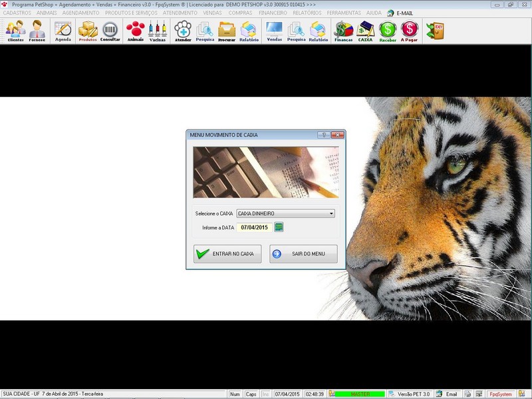Image resolution: width=532 pixels, height=399 pixels.
Task: Click the Fornece suppliers icon
Action: click(x=37, y=31)
